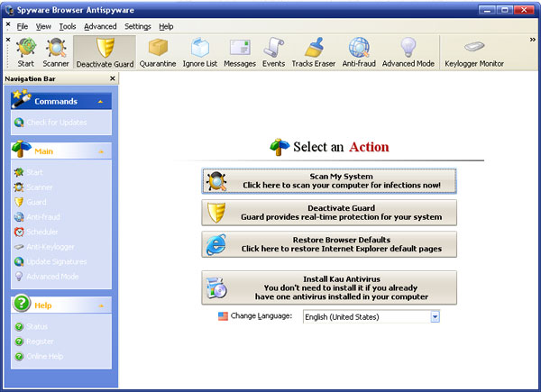This screenshot has height=392, width=541.
Task: Open the Advanced menu
Action: (x=100, y=26)
